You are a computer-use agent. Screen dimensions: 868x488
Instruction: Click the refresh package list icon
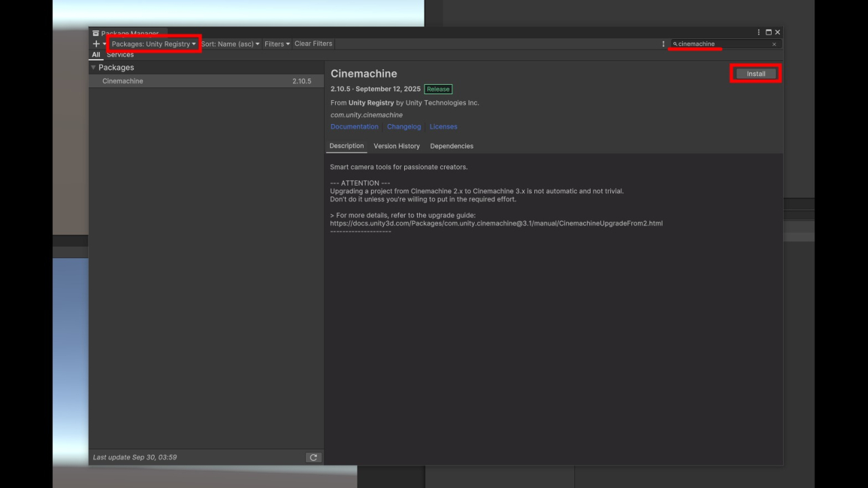[313, 457]
